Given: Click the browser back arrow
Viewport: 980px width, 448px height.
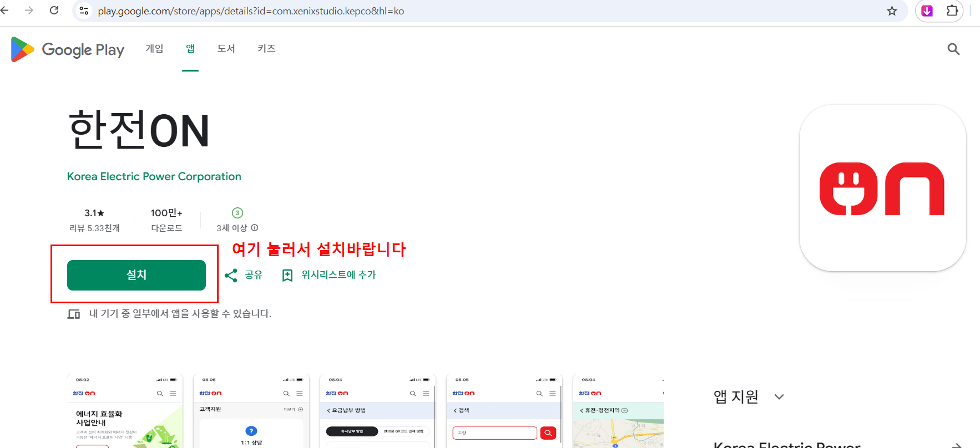Looking at the screenshot, I should pyautogui.click(x=4, y=11).
